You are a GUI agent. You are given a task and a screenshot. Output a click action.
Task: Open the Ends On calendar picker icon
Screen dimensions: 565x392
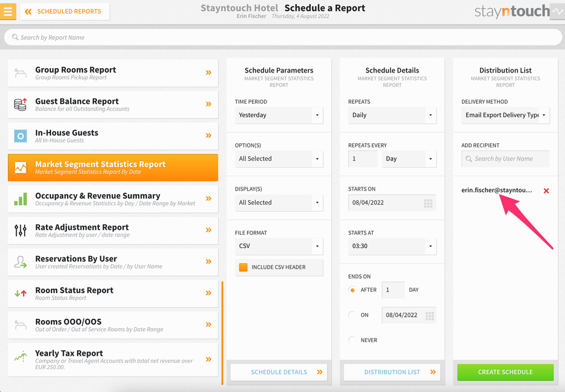[x=429, y=316]
